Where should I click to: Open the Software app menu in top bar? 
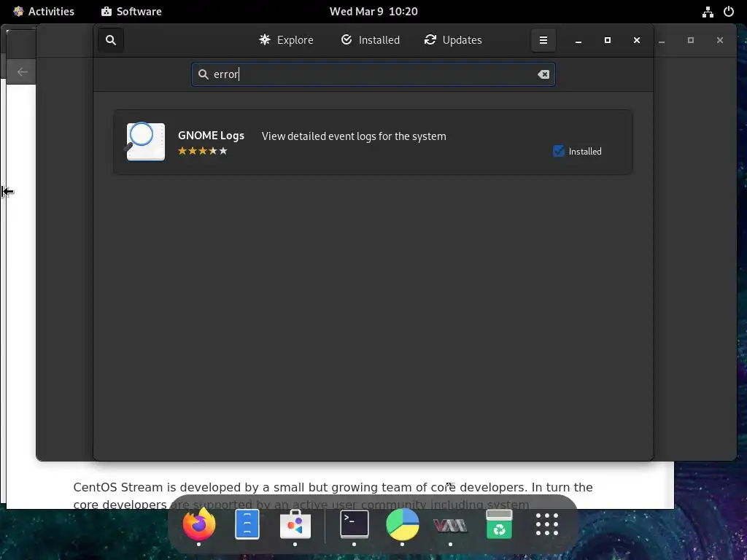(x=131, y=12)
